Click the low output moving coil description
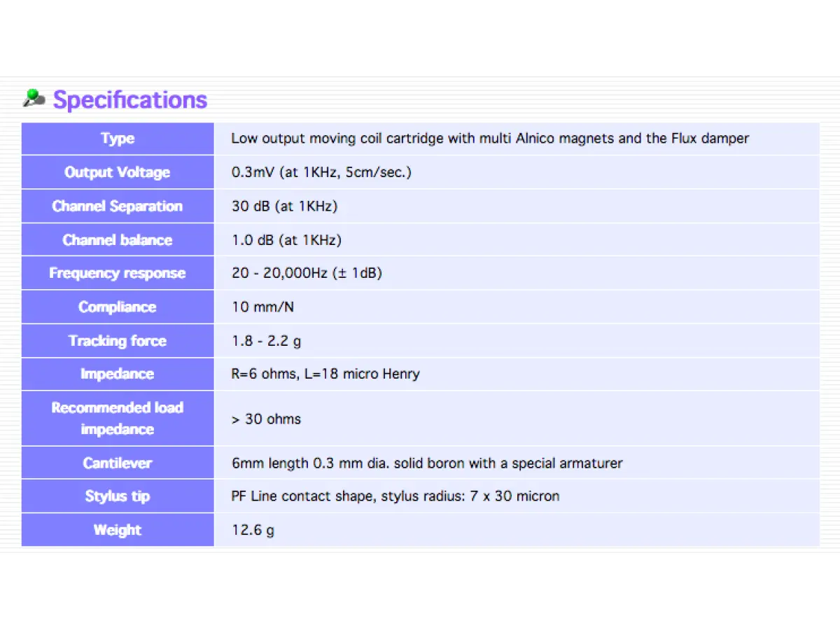 tap(490, 139)
